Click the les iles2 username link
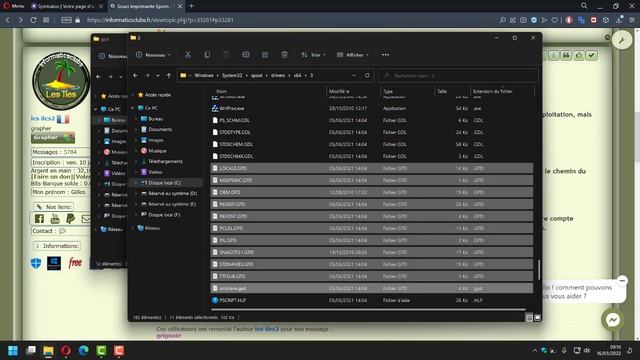Viewport: 640px width, 360px height. (x=42, y=118)
